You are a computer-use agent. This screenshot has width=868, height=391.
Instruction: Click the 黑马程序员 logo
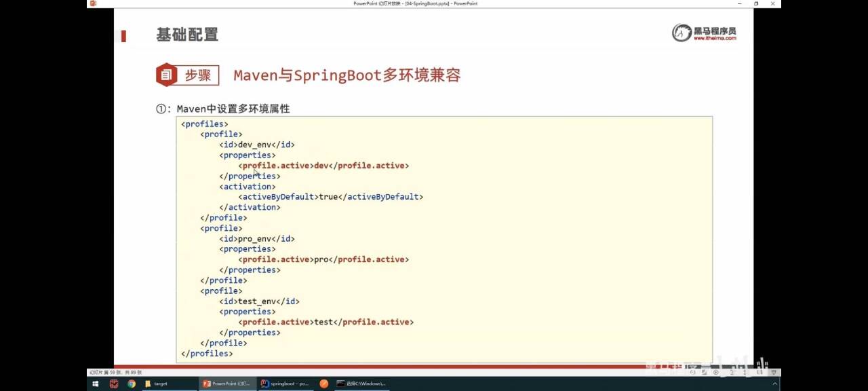pos(704,32)
